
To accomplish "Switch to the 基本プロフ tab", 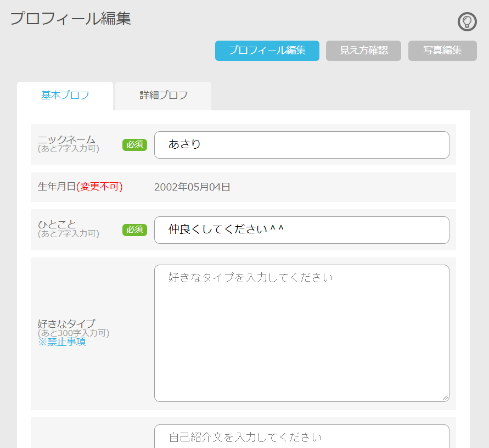I will pyautogui.click(x=65, y=96).
